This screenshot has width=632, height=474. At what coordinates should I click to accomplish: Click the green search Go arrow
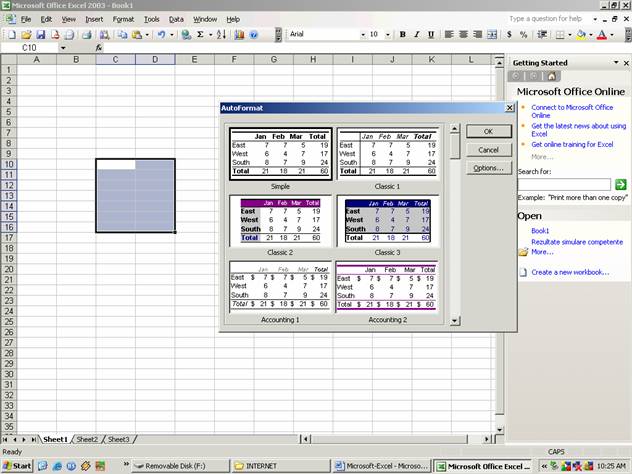click(x=621, y=185)
